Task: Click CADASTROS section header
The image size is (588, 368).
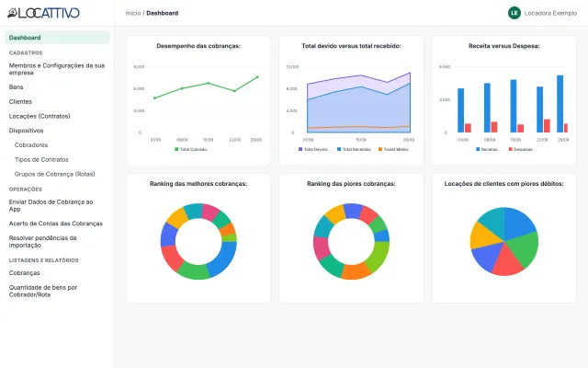Action: coord(26,53)
